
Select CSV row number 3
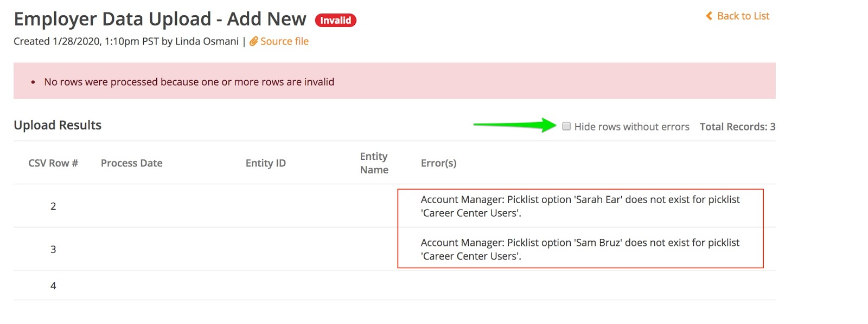pos(53,250)
